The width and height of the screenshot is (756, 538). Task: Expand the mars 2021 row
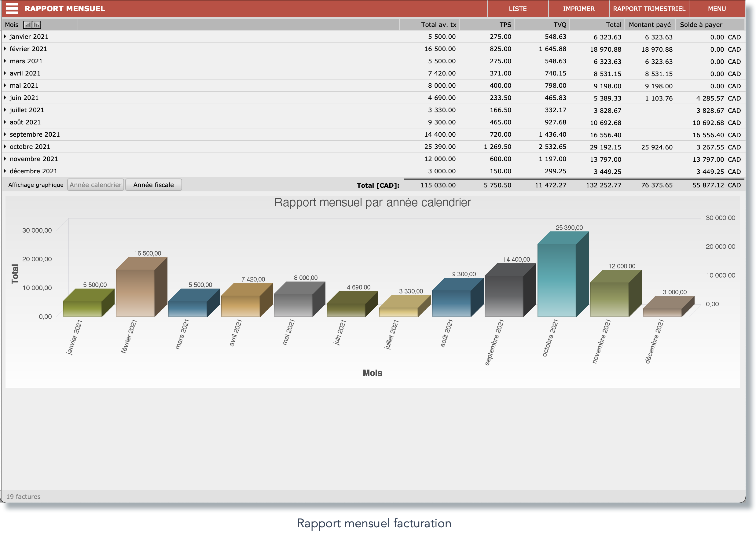pyautogui.click(x=5, y=61)
